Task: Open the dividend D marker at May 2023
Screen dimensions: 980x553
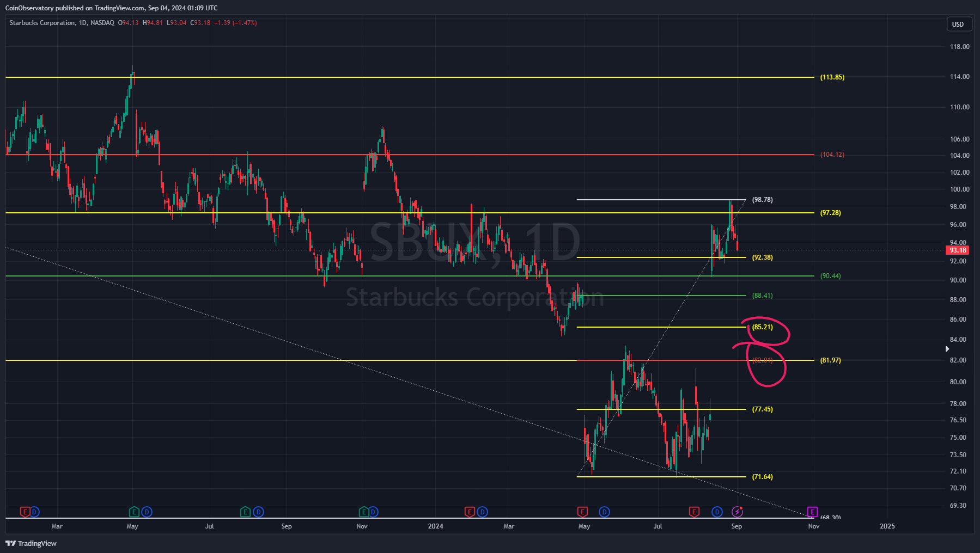Action: [147, 512]
